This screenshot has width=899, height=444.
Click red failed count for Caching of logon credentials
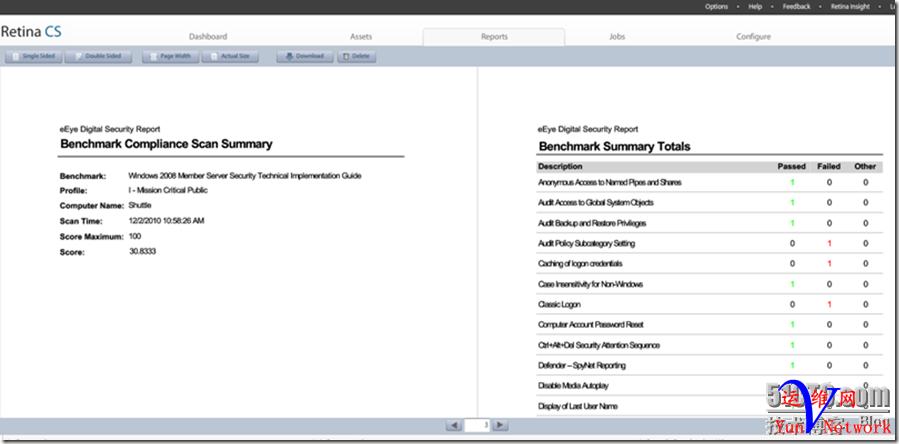coord(830,264)
